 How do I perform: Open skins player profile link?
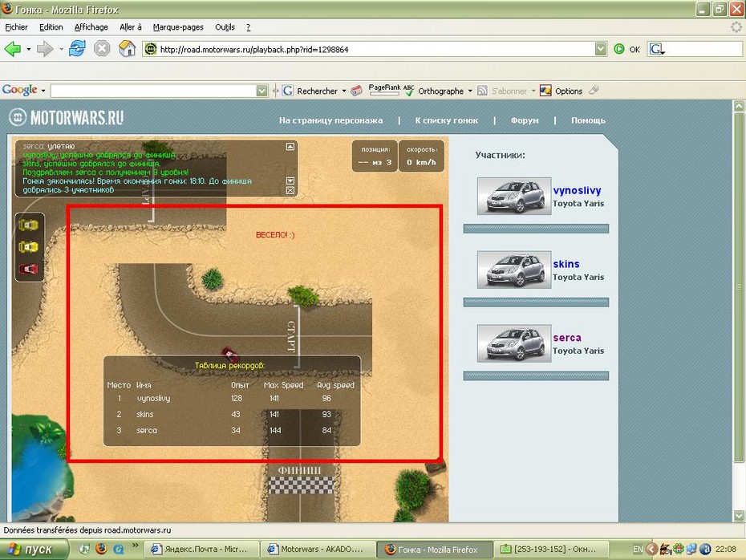tap(566, 264)
